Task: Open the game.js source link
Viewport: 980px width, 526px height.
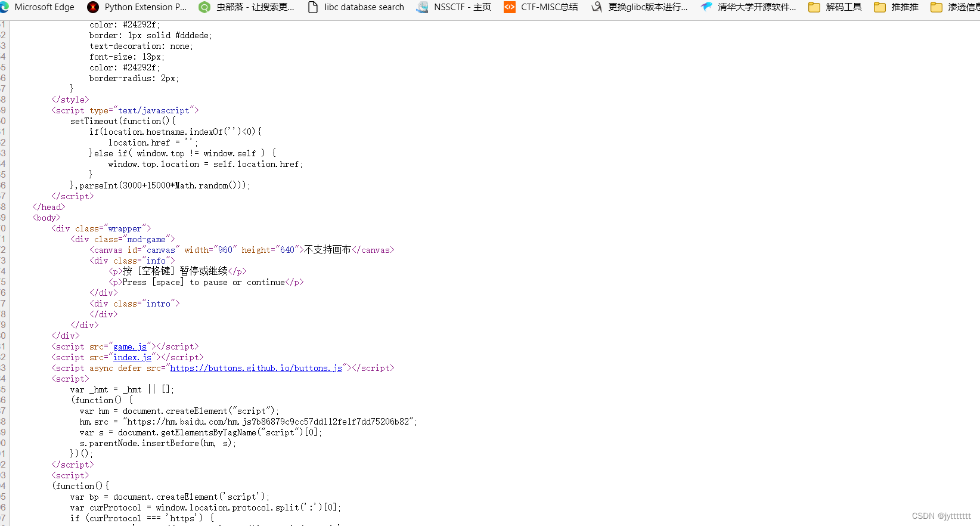Action: 130,346
